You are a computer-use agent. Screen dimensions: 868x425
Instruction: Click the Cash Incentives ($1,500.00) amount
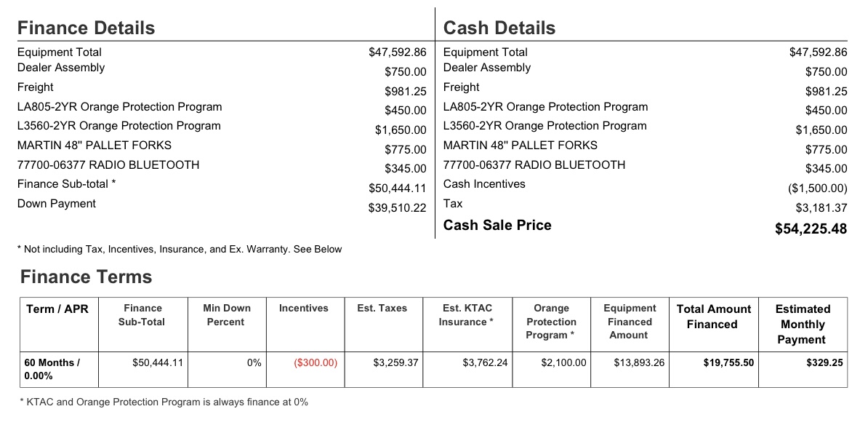[818, 188]
